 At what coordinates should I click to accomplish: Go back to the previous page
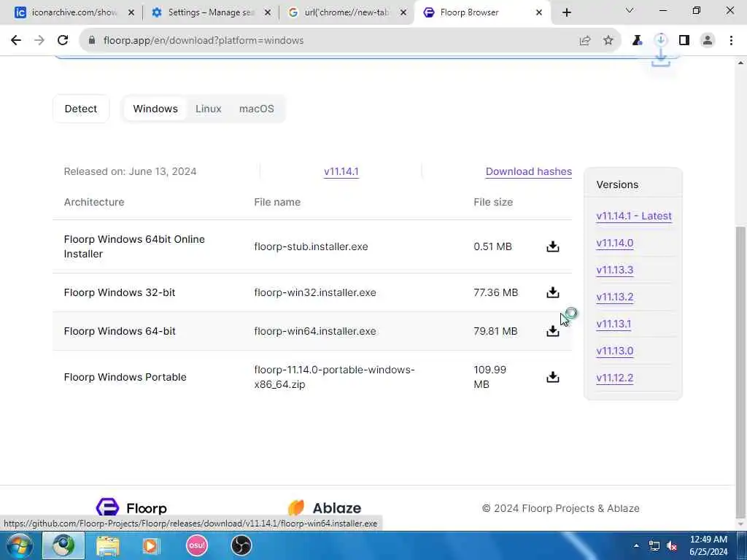click(16, 41)
